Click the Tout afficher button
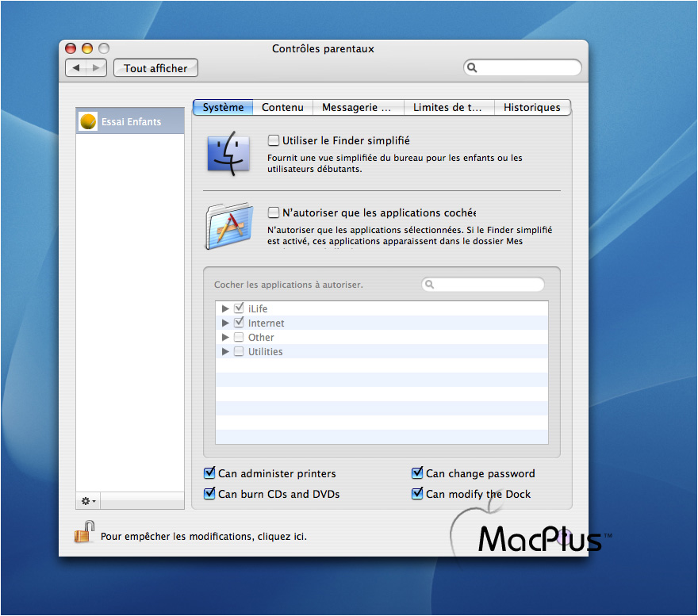This screenshot has width=698, height=616. tap(155, 68)
